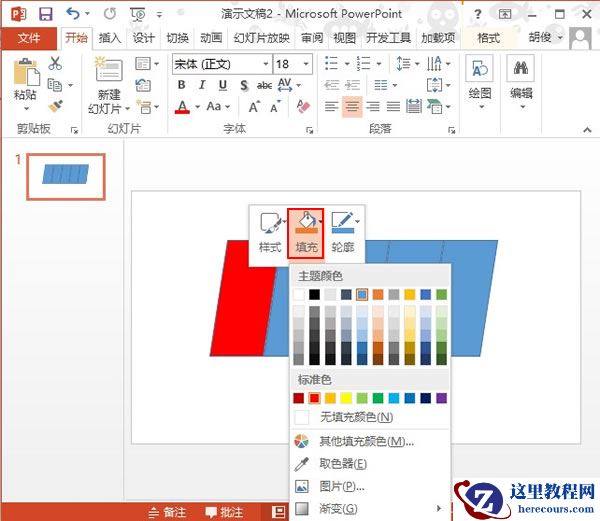Switch to the Slide Show tab
This screenshot has width=600, height=521.
click(x=262, y=38)
